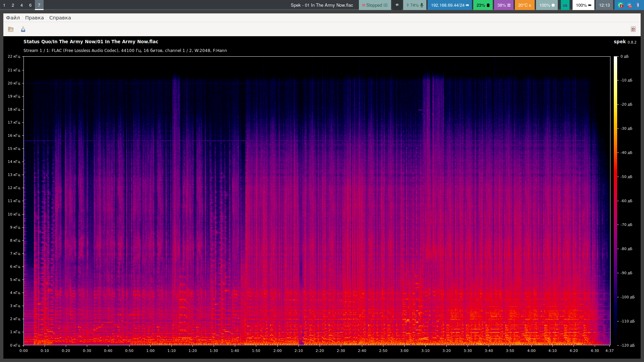Image resolution: width=644 pixels, height=362 pixels.
Task: Click the spectrogram at the 2:10 marker
Action: tap(299, 200)
